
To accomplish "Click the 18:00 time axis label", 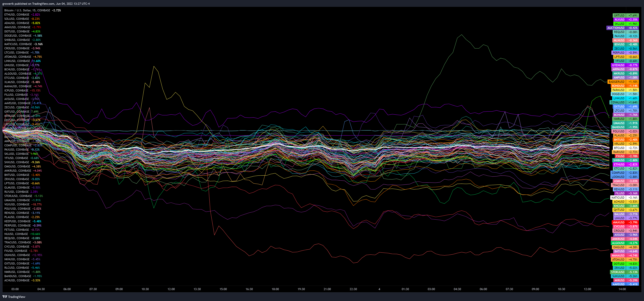I will (275, 289).
